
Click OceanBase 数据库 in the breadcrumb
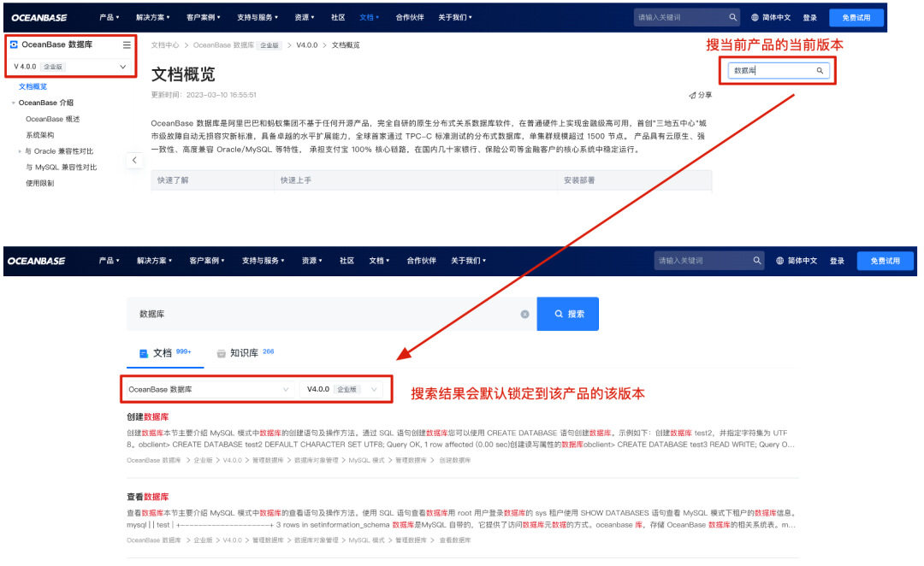(x=223, y=45)
